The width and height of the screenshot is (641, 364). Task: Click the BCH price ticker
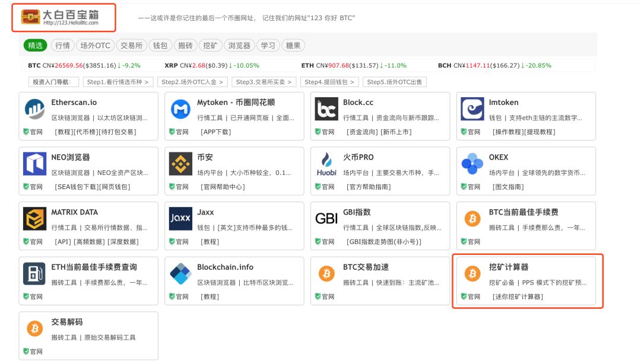[x=494, y=65]
